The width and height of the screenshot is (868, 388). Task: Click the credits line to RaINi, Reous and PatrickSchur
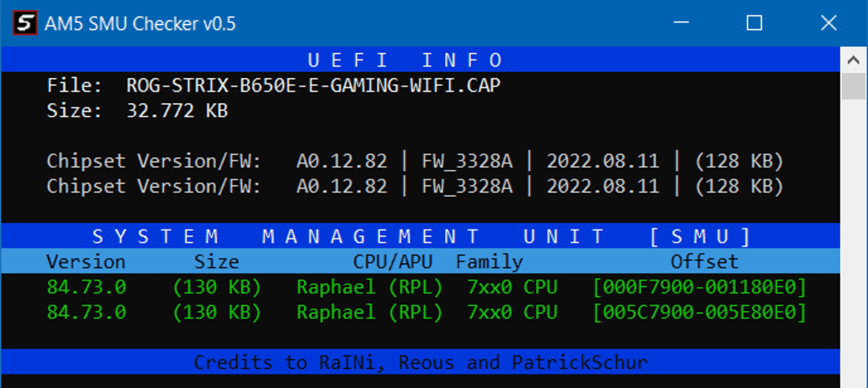tap(420, 362)
